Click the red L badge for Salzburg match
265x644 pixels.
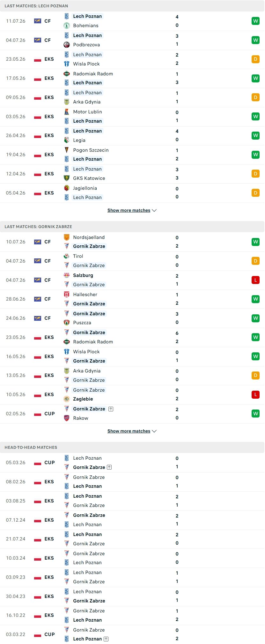(255, 280)
